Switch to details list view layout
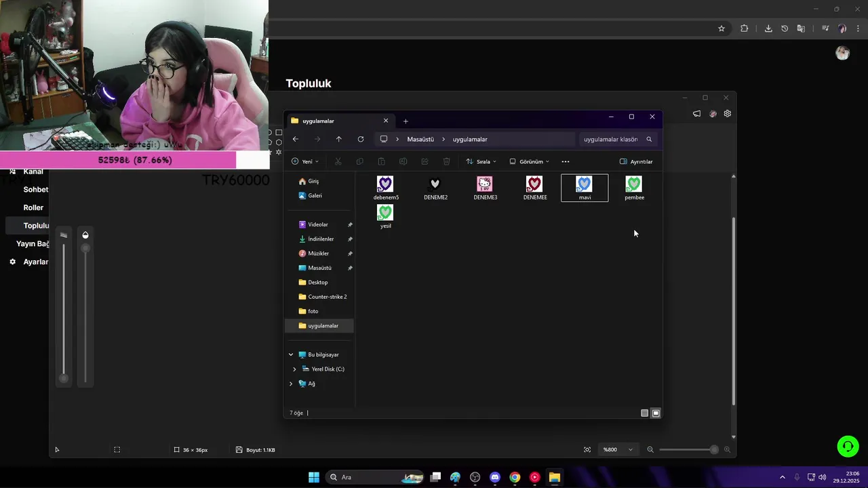868x488 pixels. pos(644,413)
